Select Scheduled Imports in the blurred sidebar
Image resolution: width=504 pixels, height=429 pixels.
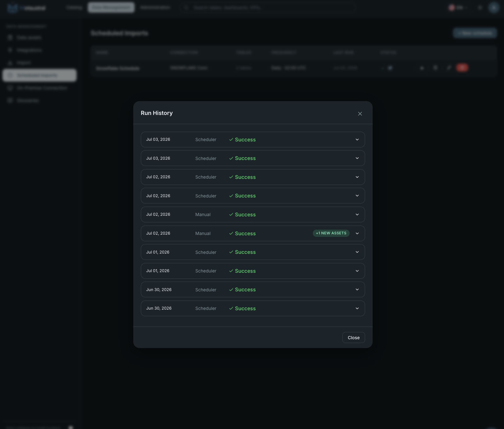coord(40,75)
